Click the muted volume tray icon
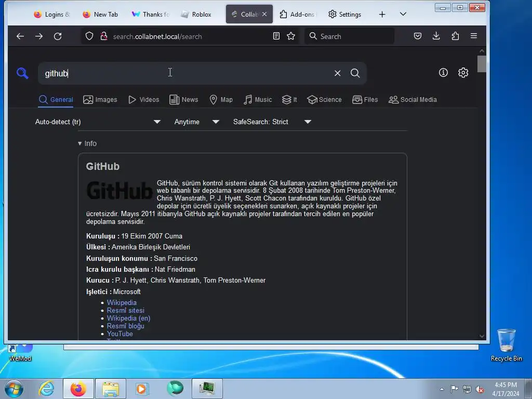The height and width of the screenshot is (399, 532). point(480,390)
